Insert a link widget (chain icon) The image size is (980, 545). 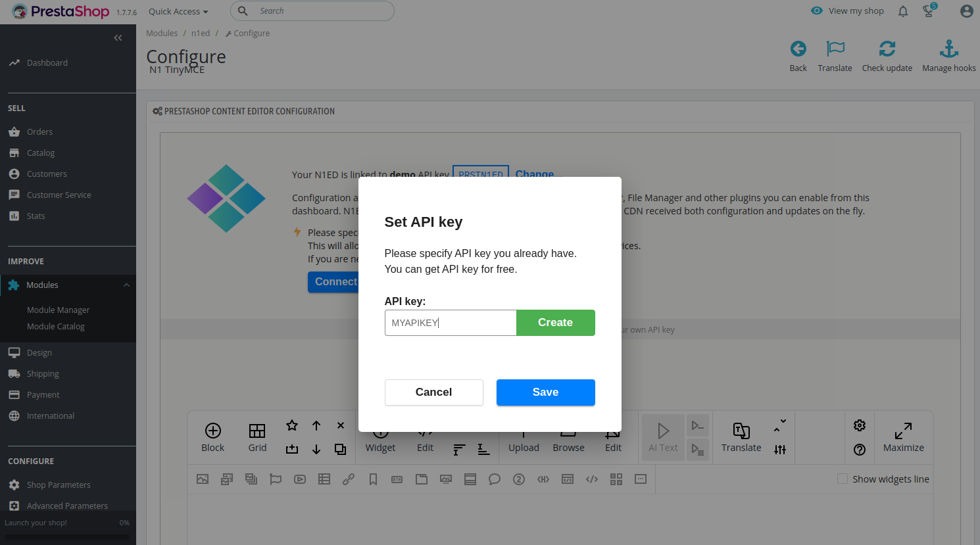[x=349, y=479]
